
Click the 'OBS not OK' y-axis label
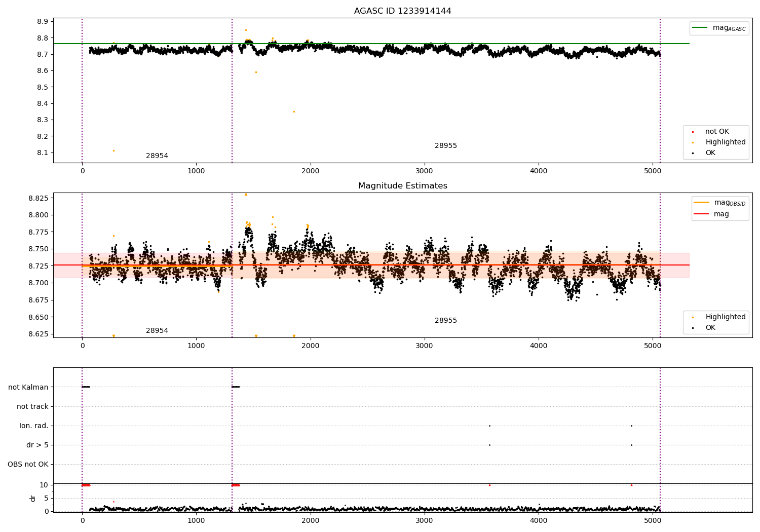point(28,465)
